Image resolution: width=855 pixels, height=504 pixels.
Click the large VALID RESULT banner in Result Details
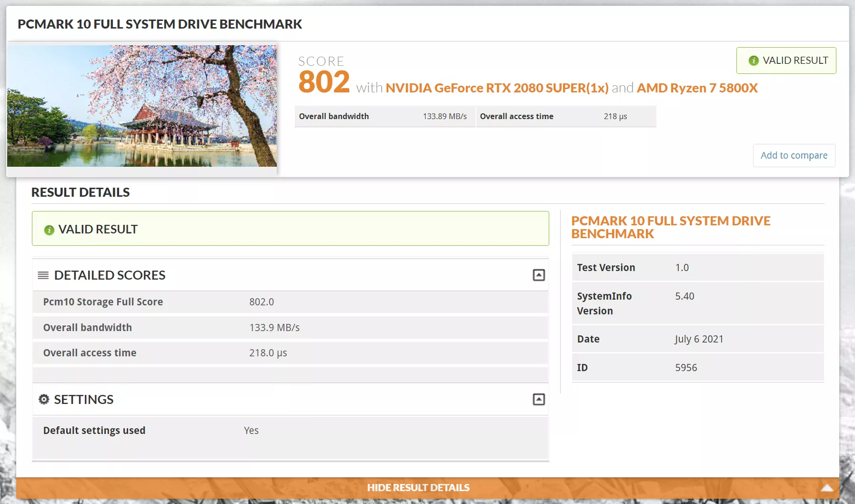click(291, 229)
